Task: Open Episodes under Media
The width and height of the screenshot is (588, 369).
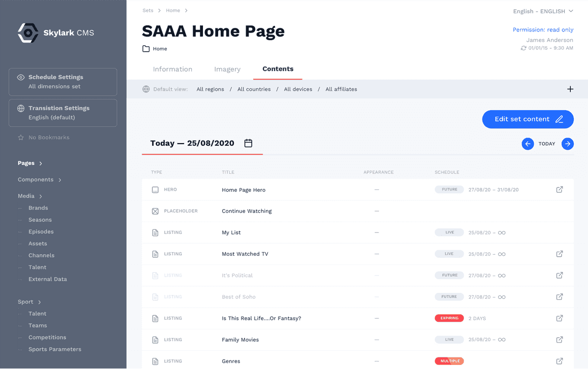Action: (x=41, y=232)
